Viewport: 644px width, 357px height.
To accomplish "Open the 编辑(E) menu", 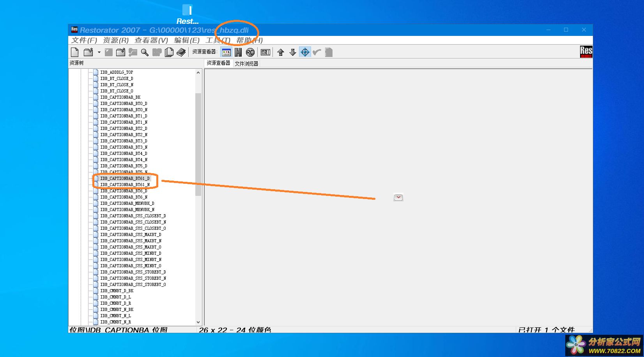I will [187, 40].
